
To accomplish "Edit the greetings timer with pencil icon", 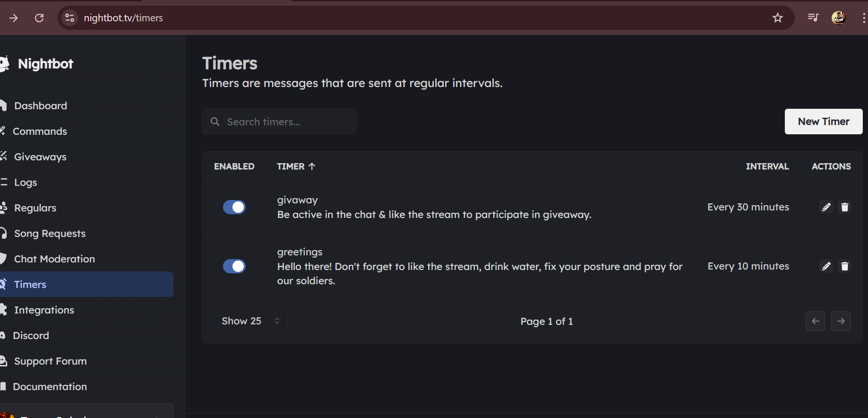I will [826, 266].
